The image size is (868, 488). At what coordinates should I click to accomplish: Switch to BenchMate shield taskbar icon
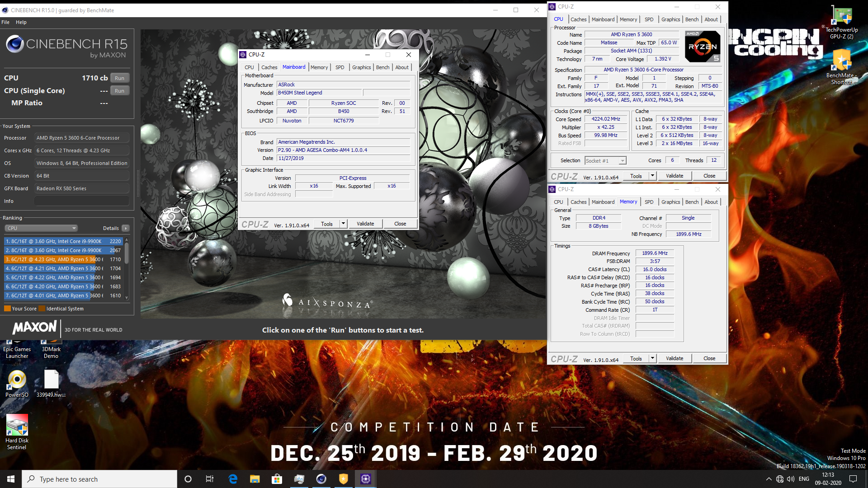coord(343,479)
